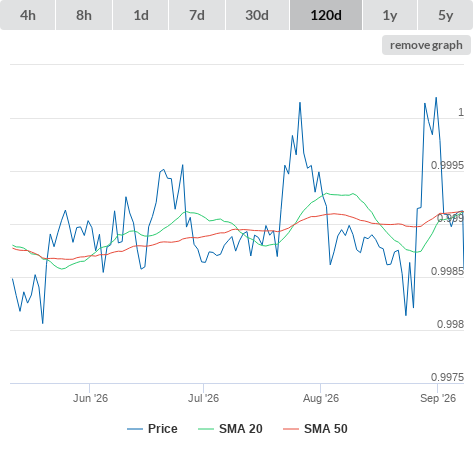This screenshot has width=474, height=455.
Task: Select the active 120d tab
Action: 326,15
